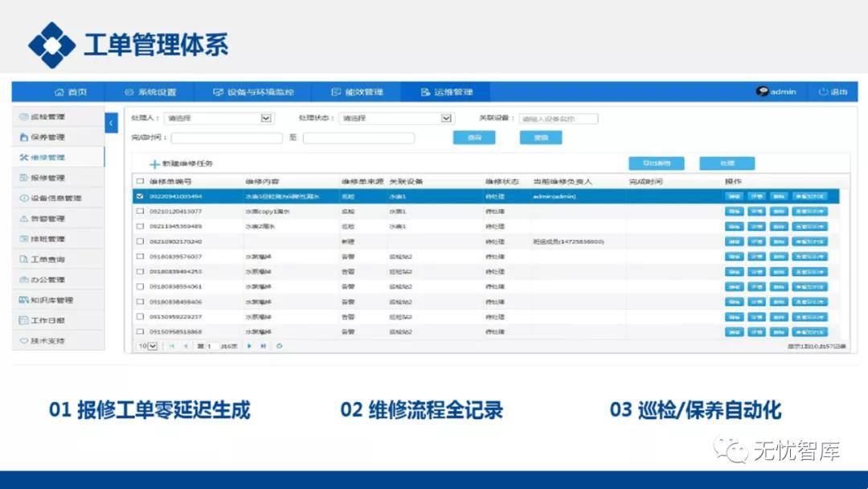The image size is (868, 489).
Task: Open 工单查询 in the left sidebar
Action: tap(47, 259)
